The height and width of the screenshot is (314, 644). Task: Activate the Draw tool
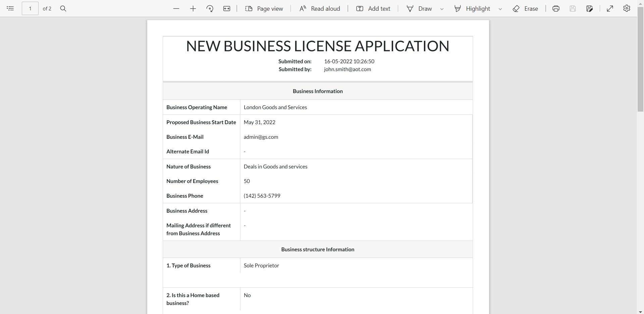(419, 9)
